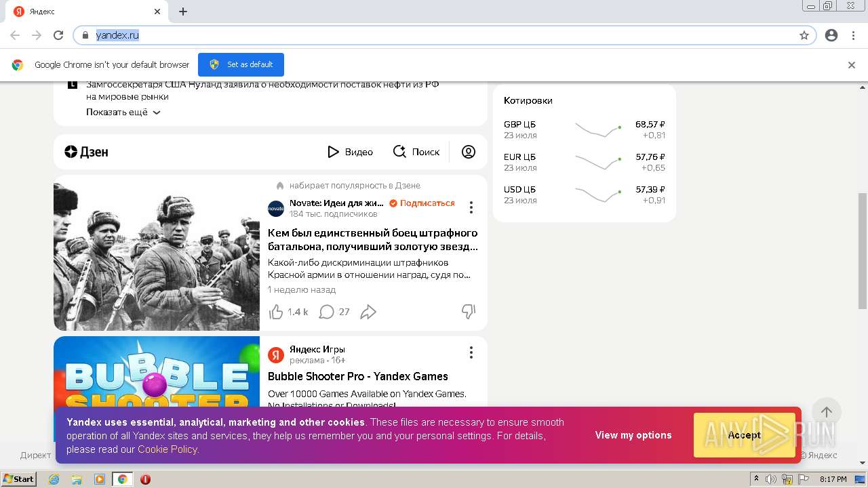Screen dimensions: 868x488
Task: Click Chrome taskbar icon
Action: [x=122, y=479]
